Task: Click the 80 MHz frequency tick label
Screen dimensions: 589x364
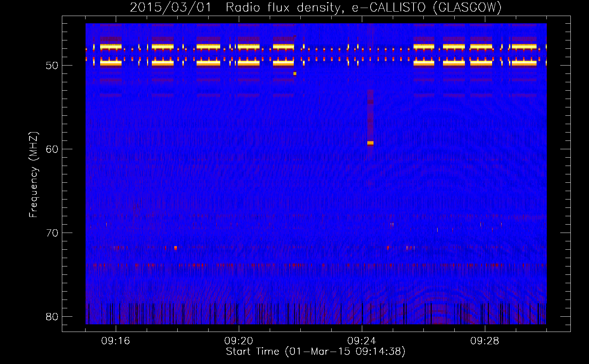Action: click(x=52, y=317)
